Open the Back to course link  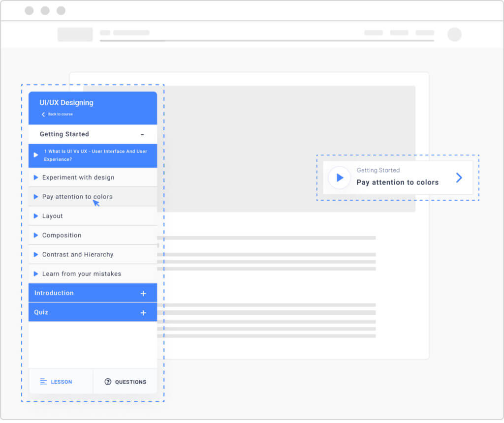tap(60, 114)
